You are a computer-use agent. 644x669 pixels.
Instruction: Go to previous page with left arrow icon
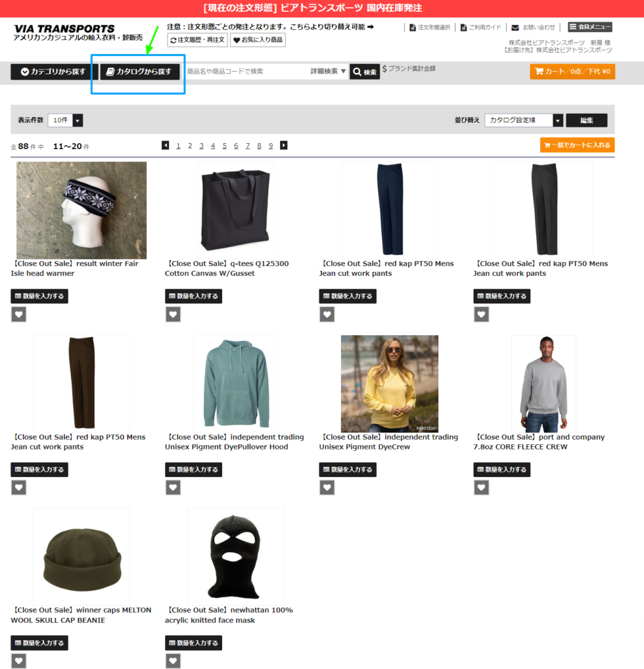(165, 146)
